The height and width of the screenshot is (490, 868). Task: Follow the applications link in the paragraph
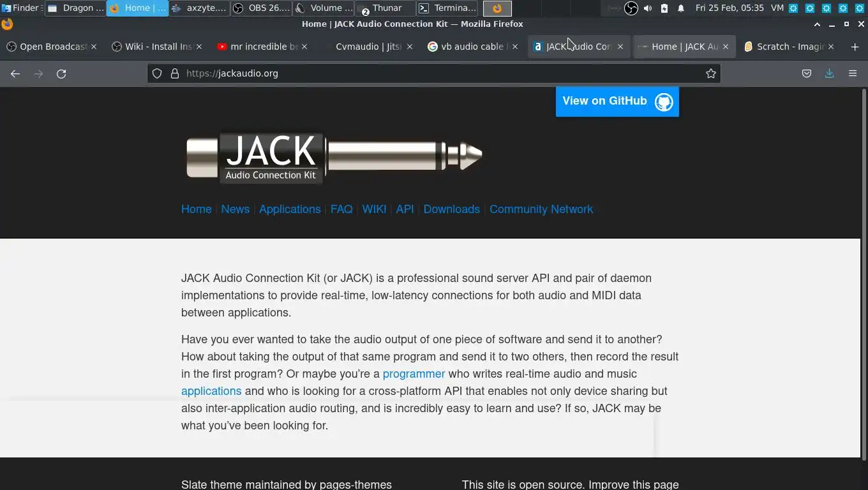tap(211, 391)
